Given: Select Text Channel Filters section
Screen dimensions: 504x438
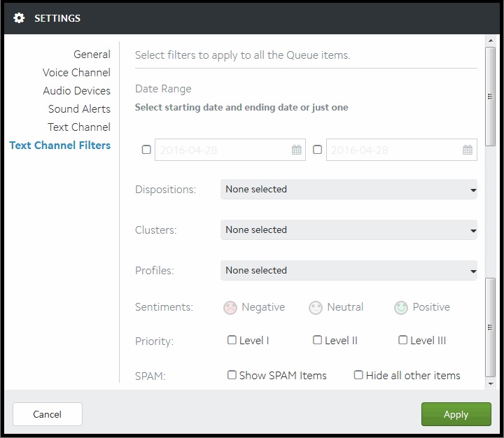Looking at the screenshot, I should click(x=59, y=146).
